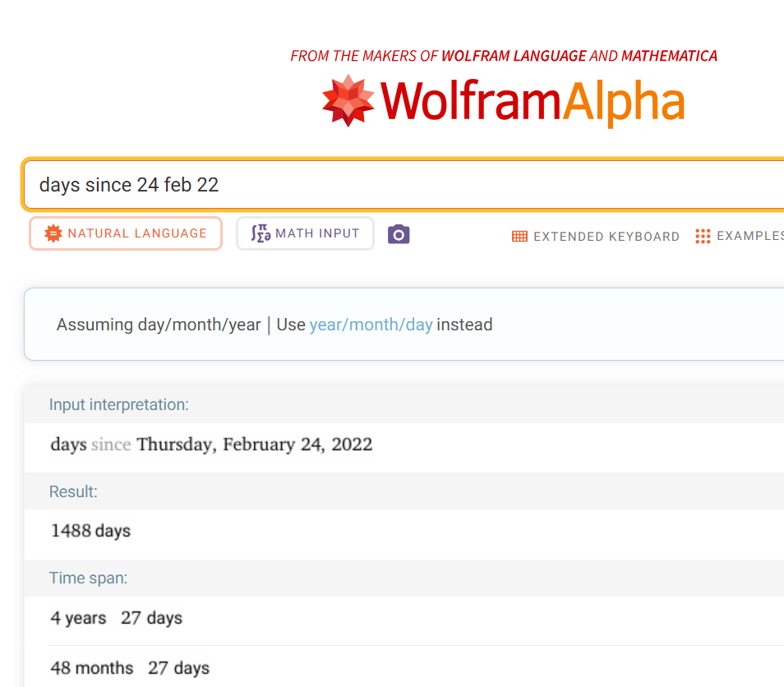This screenshot has width=784, height=687.
Task: Select '48 months 27 days' time span
Action: 130,668
